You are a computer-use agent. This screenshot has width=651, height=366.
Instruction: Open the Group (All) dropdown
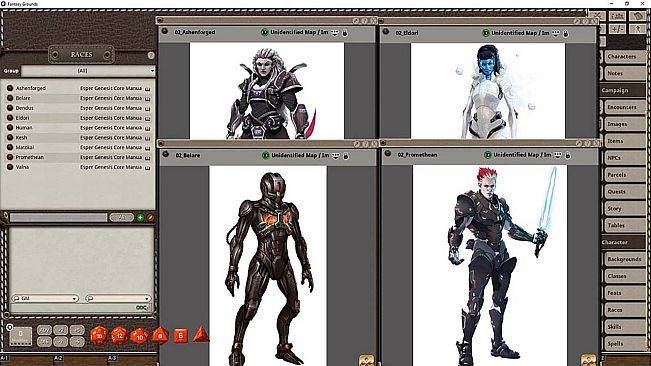(88, 71)
